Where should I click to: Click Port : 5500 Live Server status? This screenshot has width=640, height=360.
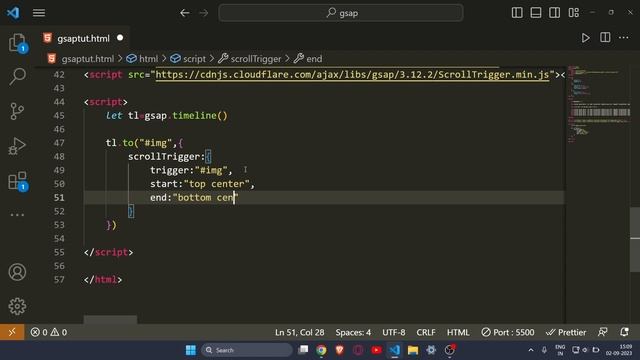pyautogui.click(x=507, y=332)
